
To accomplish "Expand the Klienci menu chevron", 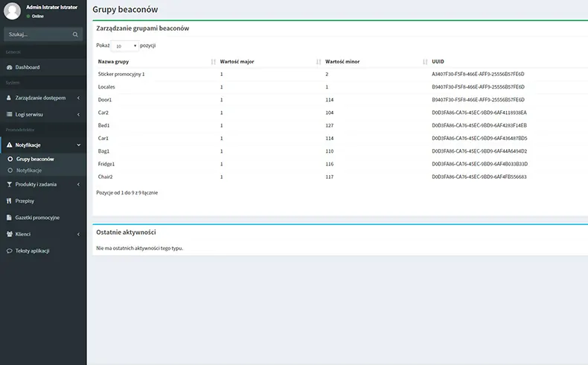I will click(79, 235).
